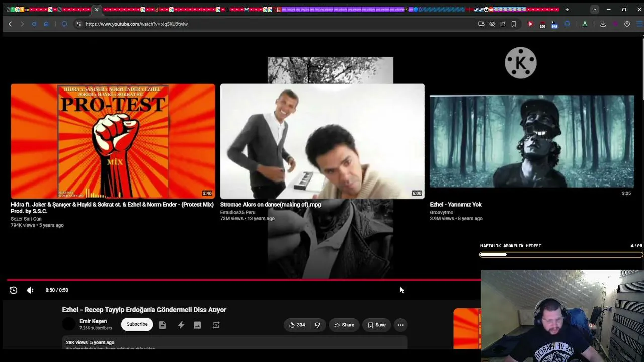Click the Stromae Alors on danse title
The width and height of the screenshot is (644, 362).
coord(271,205)
